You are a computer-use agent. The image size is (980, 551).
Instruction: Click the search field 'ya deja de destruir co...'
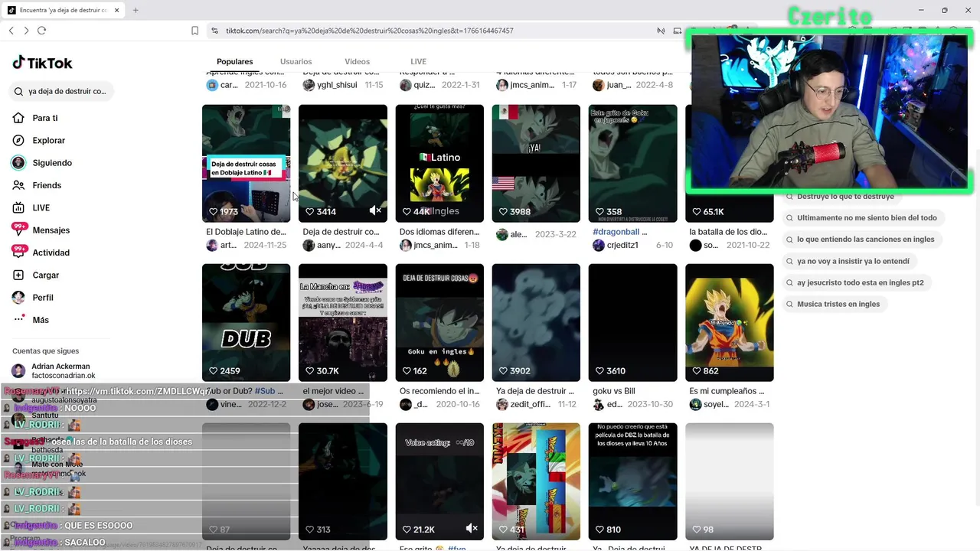click(x=63, y=91)
